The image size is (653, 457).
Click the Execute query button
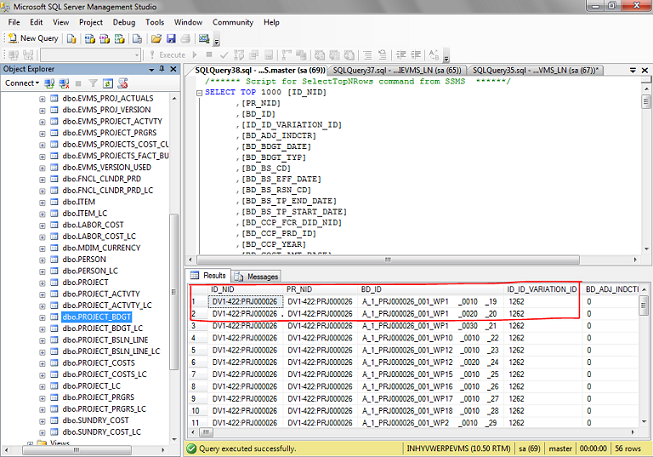pyautogui.click(x=166, y=54)
